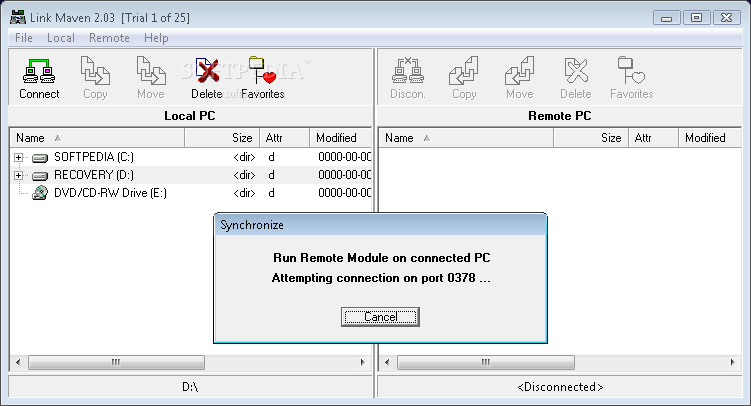This screenshot has width=751, height=406.
Task: Sort remote list by Name column
Action: [x=466, y=138]
